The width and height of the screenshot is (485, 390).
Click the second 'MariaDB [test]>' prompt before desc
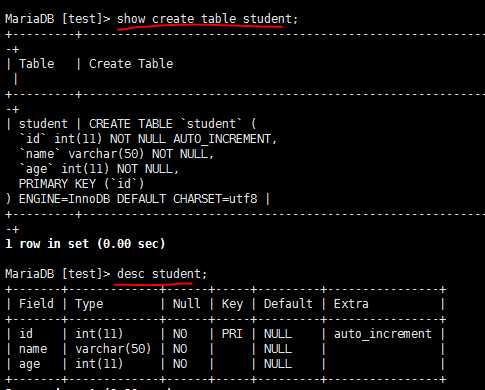click(57, 274)
